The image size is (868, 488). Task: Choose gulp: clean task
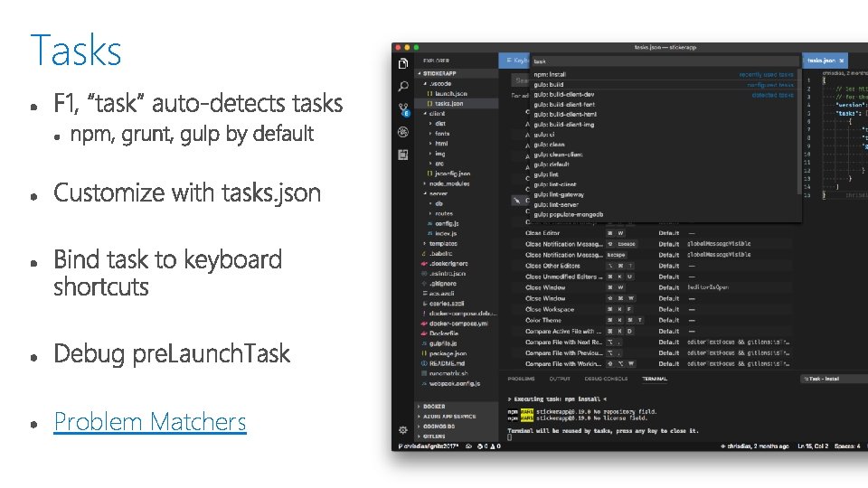664,145
